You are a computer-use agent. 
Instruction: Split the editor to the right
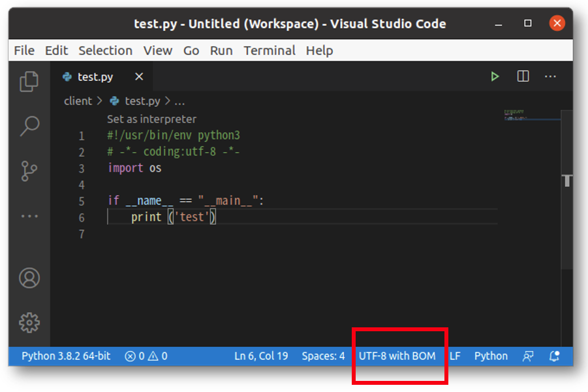523,76
